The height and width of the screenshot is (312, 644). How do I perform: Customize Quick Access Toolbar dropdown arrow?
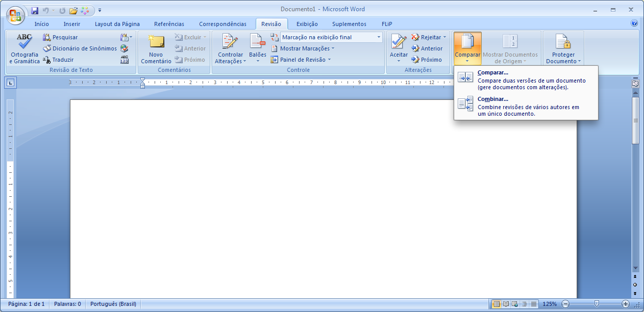point(100,10)
